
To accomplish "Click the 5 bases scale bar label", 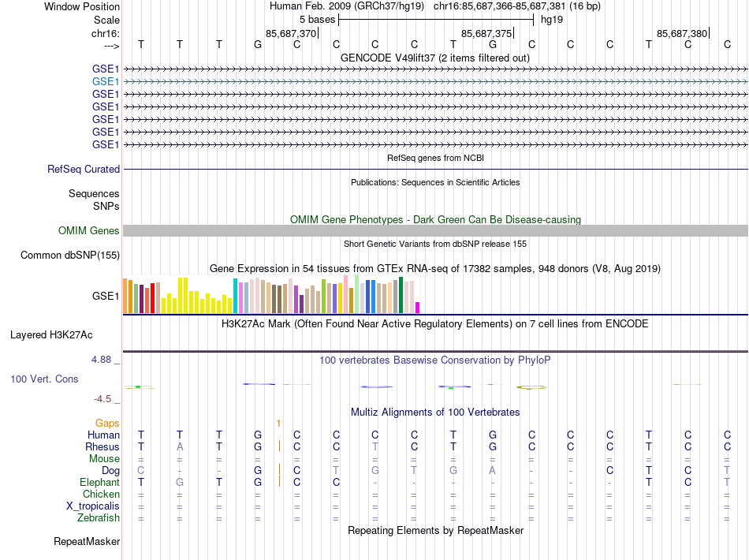I will pyautogui.click(x=317, y=20).
